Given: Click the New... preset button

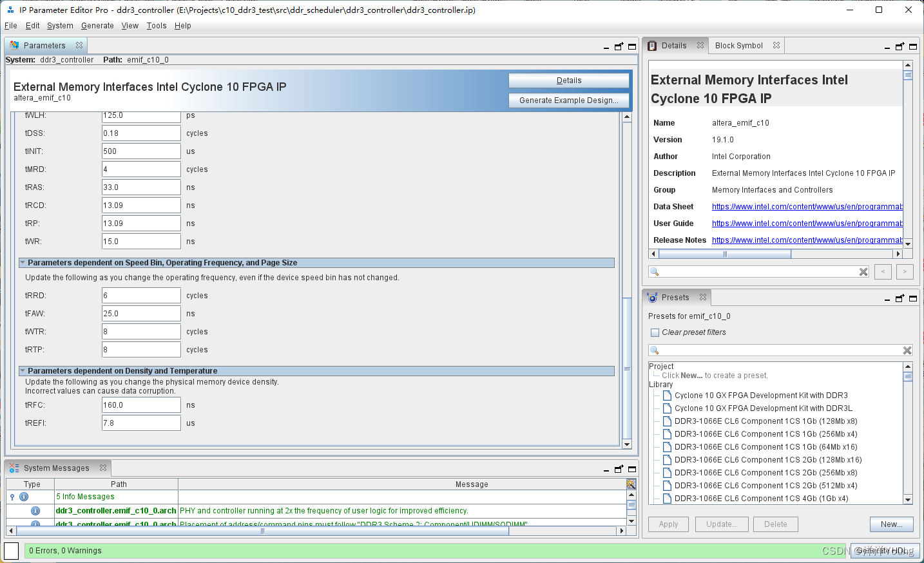Looking at the screenshot, I should tap(892, 524).
